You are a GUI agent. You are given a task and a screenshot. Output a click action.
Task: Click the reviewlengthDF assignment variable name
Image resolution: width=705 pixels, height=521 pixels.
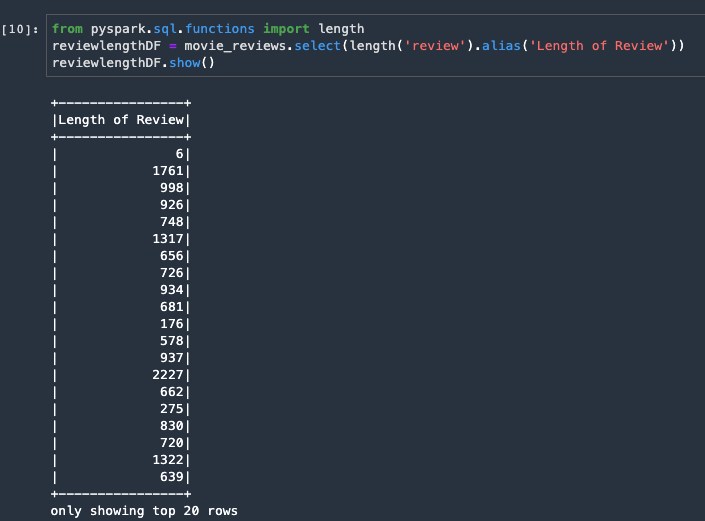(106, 46)
